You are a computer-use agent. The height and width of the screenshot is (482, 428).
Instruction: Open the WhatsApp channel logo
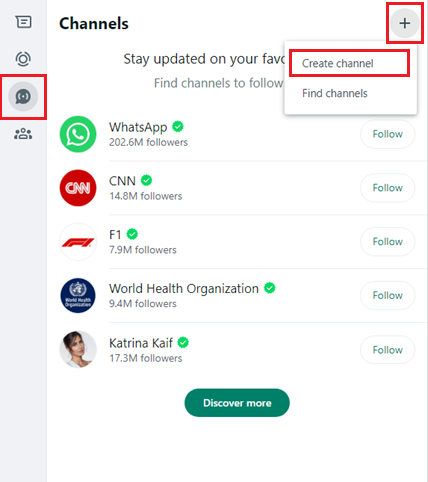tap(78, 134)
